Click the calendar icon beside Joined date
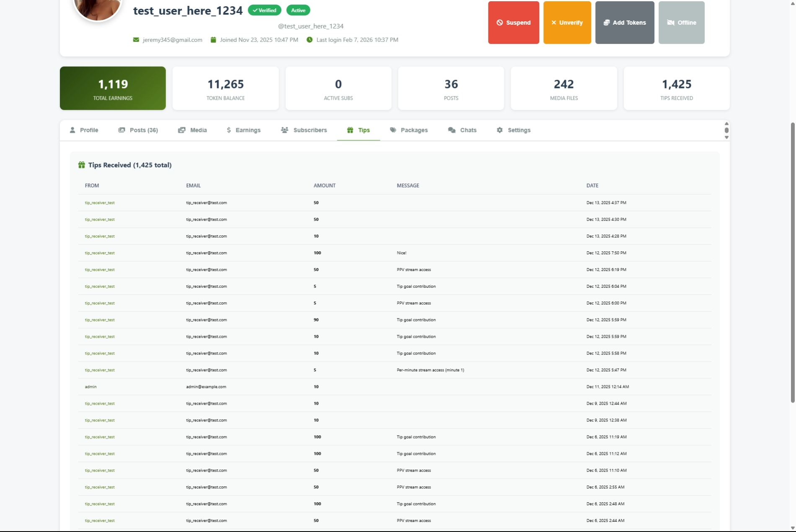This screenshot has height=532, width=796. (213, 40)
